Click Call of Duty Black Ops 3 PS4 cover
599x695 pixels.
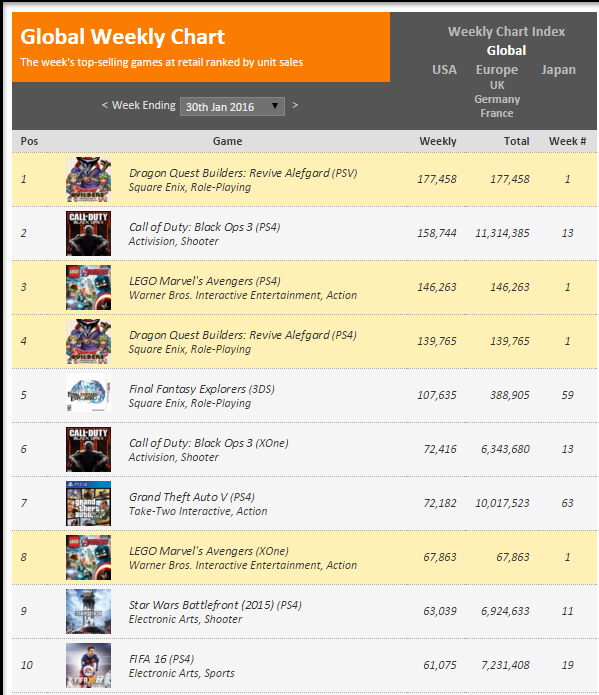88,234
